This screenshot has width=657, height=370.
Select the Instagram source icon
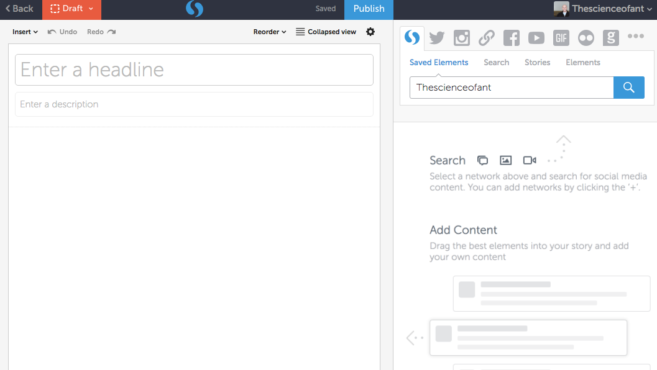point(461,38)
